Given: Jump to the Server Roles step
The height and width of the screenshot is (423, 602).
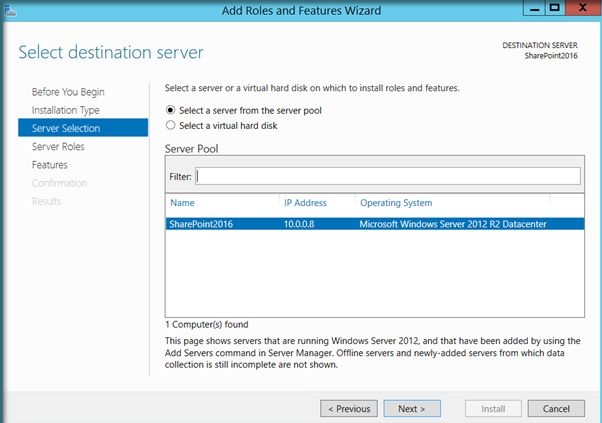Looking at the screenshot, I should (x=57, y=146).
